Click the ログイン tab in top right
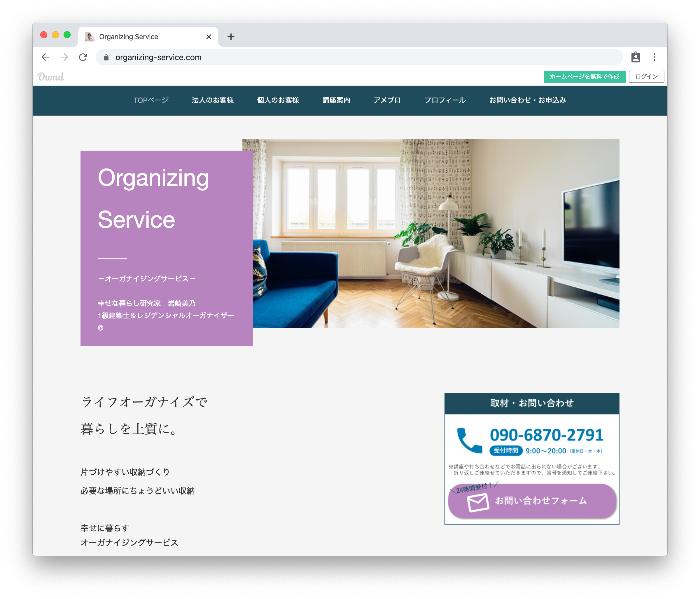Viewport: 700px width, 599px height. (648, 76)
